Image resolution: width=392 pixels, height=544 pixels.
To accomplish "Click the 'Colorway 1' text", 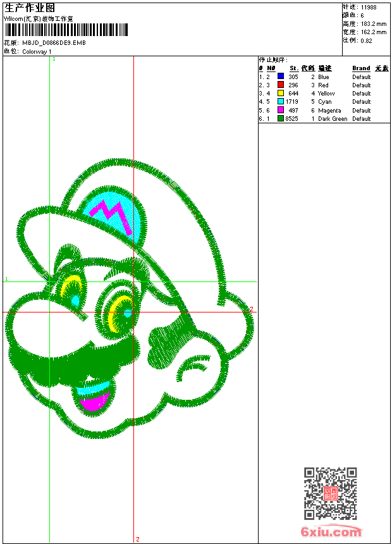I will click(x=37, y=52).
